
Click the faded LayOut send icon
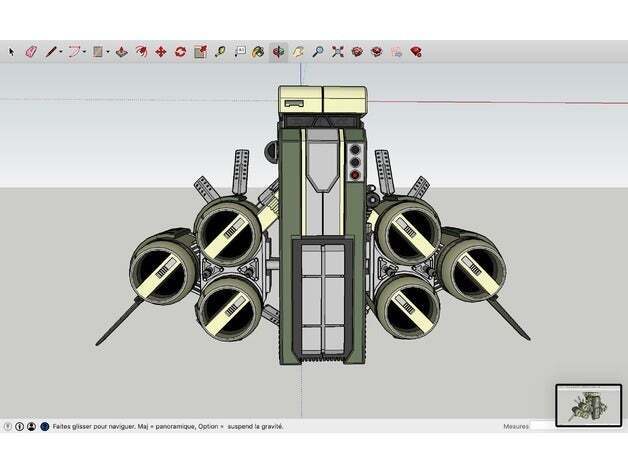[396, 52]
